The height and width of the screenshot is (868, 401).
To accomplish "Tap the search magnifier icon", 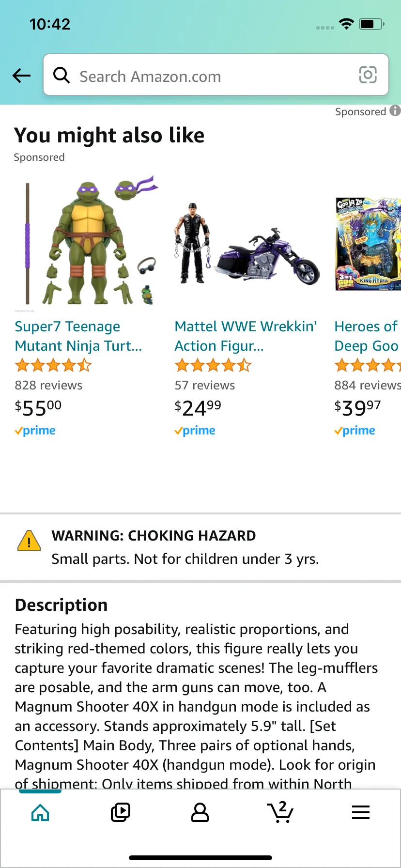I will pos(62,75).
